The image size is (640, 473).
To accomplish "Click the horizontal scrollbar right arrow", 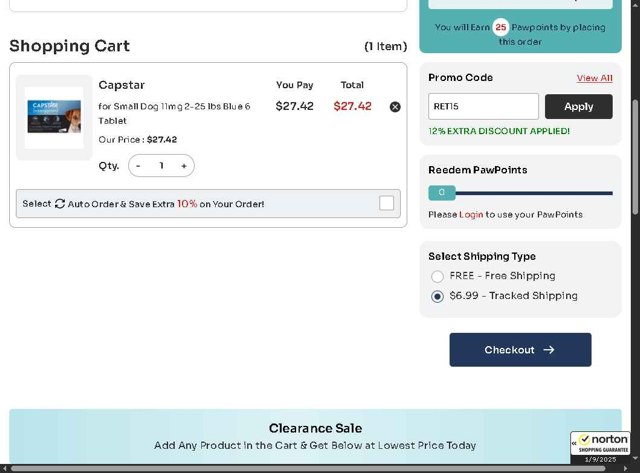I will point(626,469).
